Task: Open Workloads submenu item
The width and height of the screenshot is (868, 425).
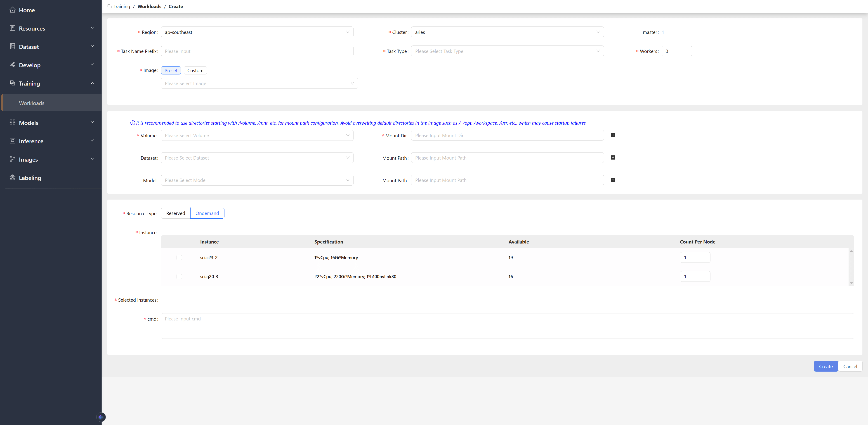Action: pos(51,103)
